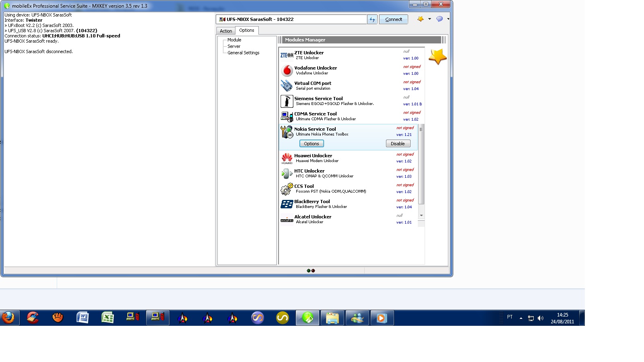Image resolution: width=644 pixels, height=362 pixels.
Task: Click the media player taskbar icon
Action: pos(382,318)
